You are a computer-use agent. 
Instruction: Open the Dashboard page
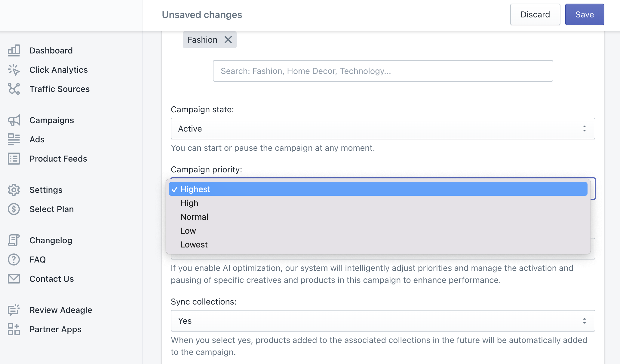tap(51, 50)
